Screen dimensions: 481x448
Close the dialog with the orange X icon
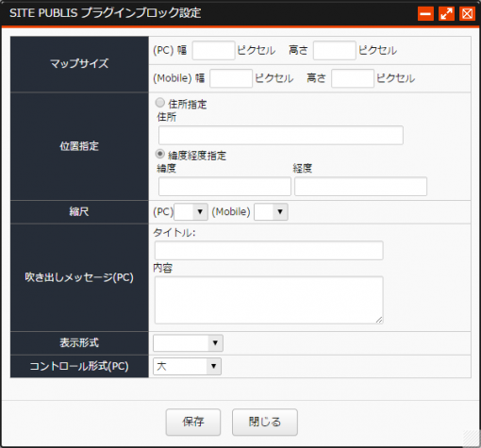point(467,14)
